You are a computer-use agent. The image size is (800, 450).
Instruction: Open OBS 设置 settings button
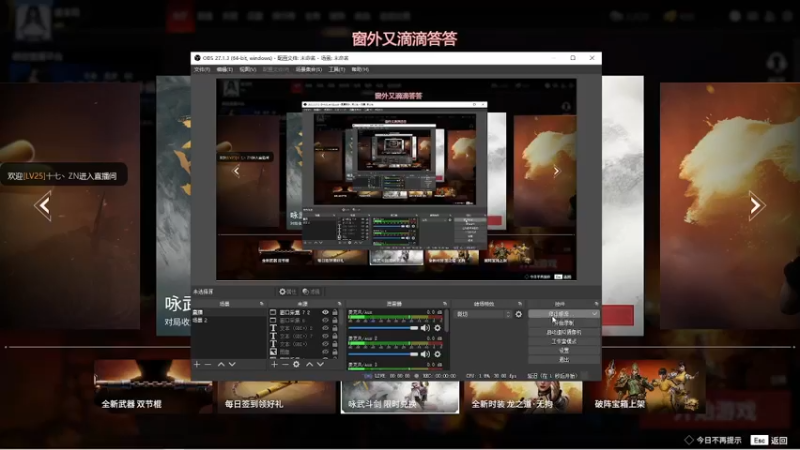tap(564, 351)
